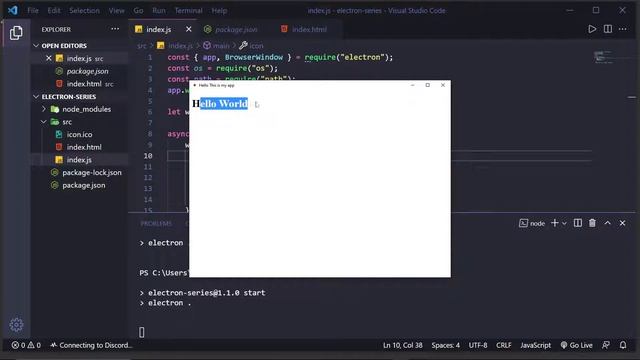The height and width of the screenshot is (360, 640).
Task: Open errors and warnings indicator
Action: pyautogui.click(x=26, y=345)
